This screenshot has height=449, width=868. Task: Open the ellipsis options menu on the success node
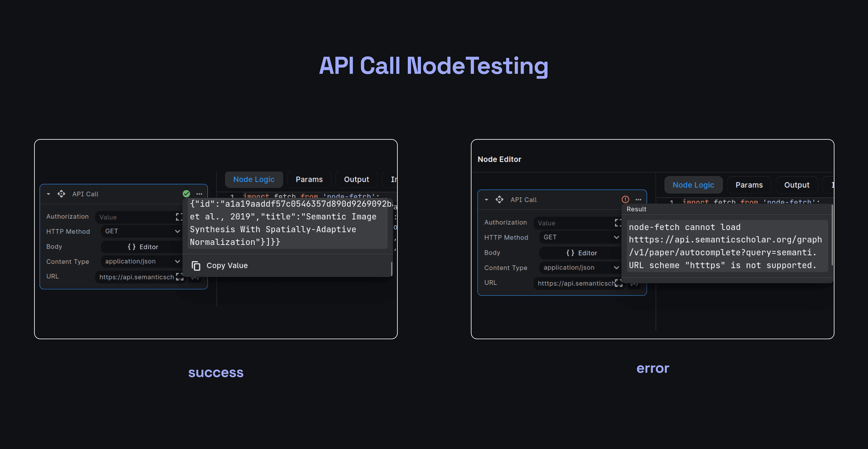point(199,194)
